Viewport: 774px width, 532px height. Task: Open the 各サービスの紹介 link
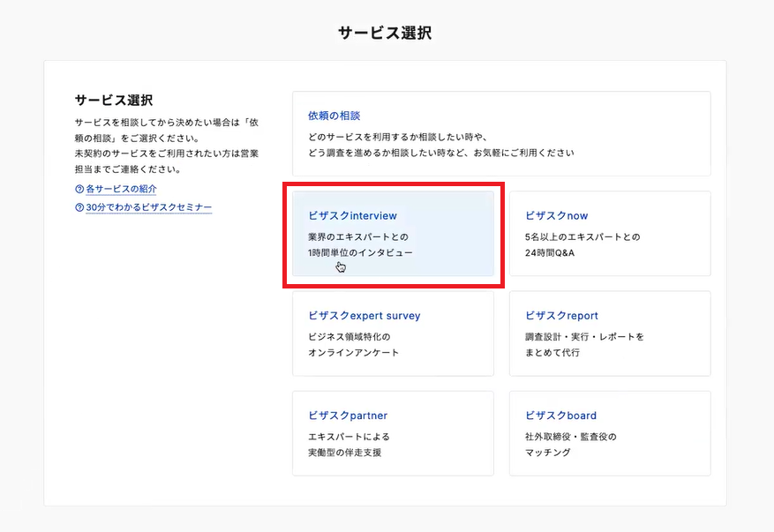121,189
